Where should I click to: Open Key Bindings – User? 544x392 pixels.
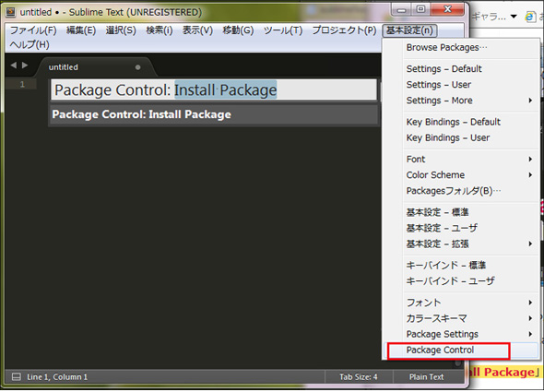(461, 137)
